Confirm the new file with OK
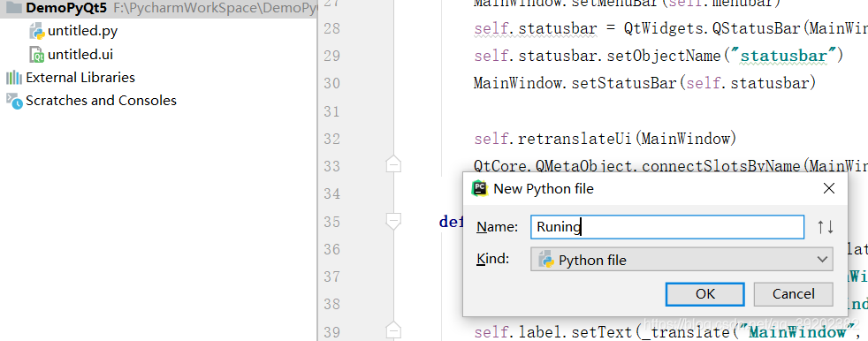Screen dimensions: 868x341 tap(704, 294)
